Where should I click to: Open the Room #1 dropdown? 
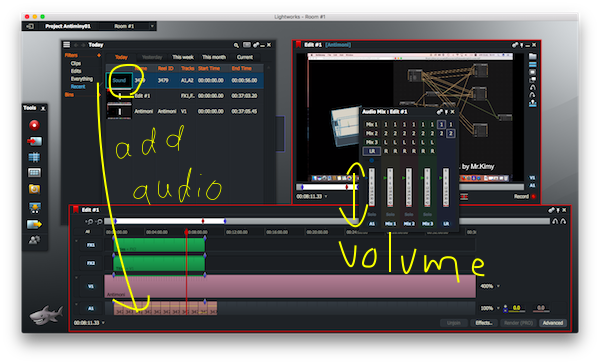click(152, 26)
